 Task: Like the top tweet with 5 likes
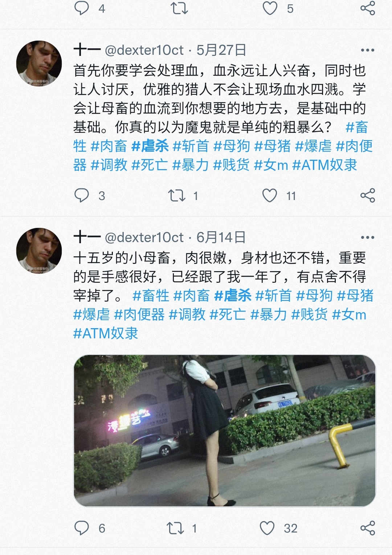point(270,8)
